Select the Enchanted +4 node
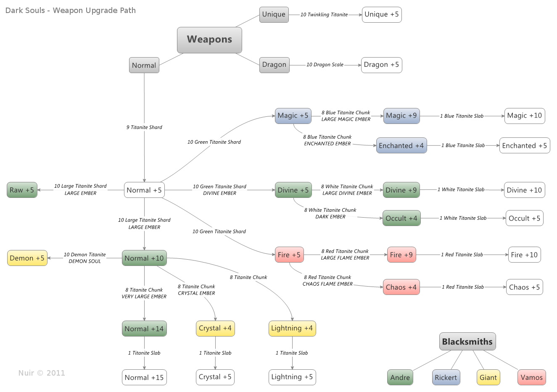 point(401,145)
